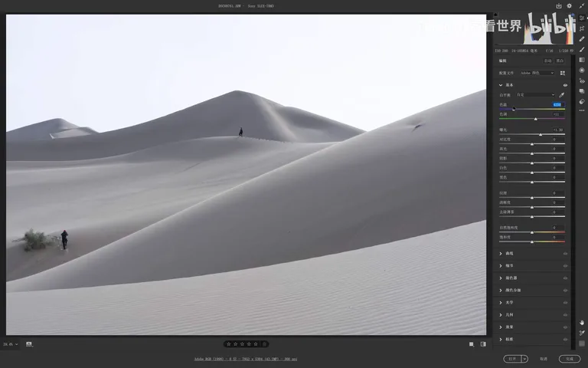
Task: Click the color temperature (色温) slider
Action: pos(532,109)
